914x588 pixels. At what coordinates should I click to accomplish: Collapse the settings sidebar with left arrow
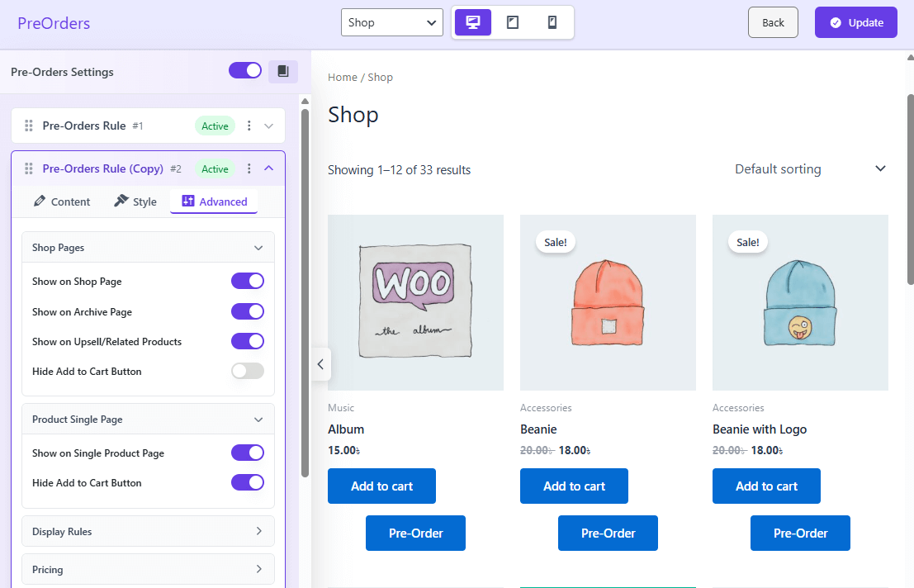click(x=320, y=364)
